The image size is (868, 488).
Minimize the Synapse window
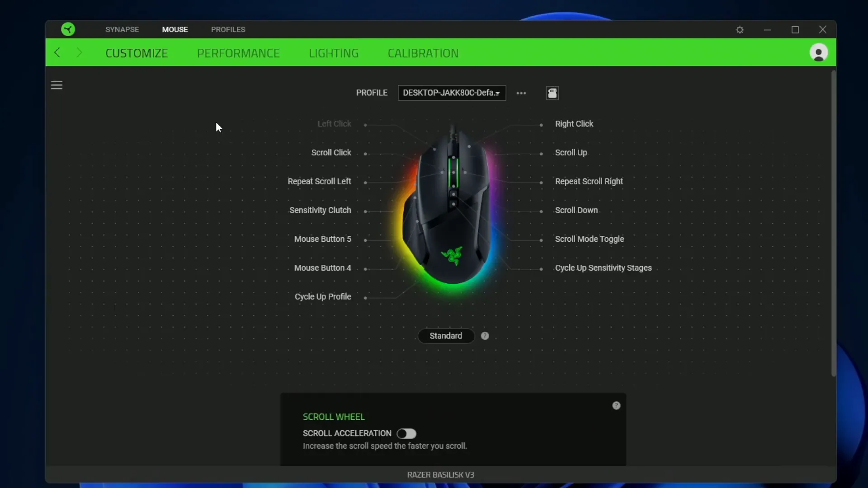[x=767, y=30]
